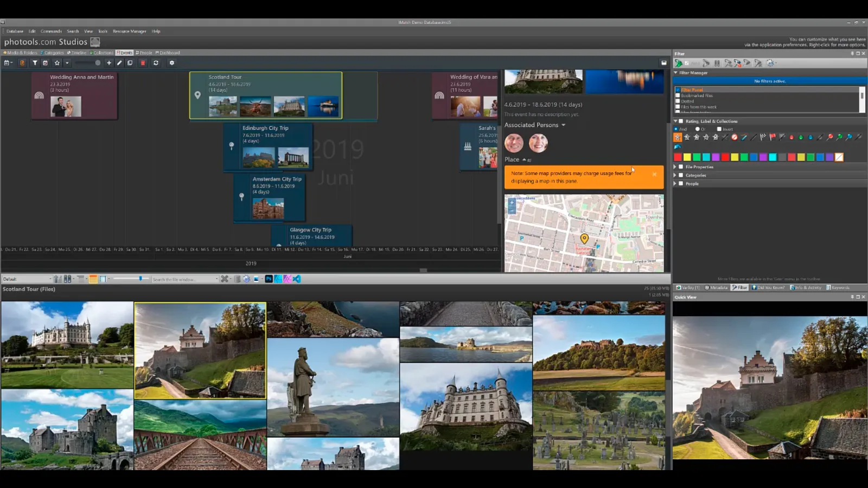Click the gray label swatch

782,157
